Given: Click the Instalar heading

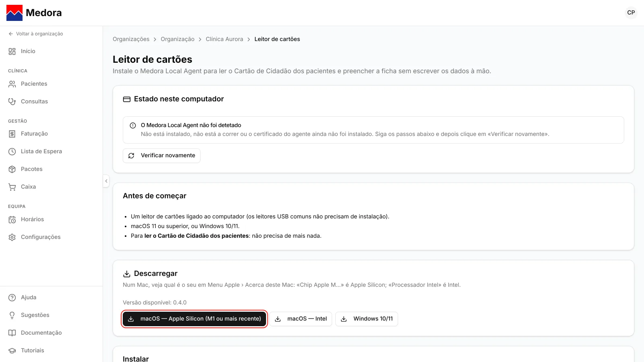Looking at the screenshot, I should tap(136, 359).
